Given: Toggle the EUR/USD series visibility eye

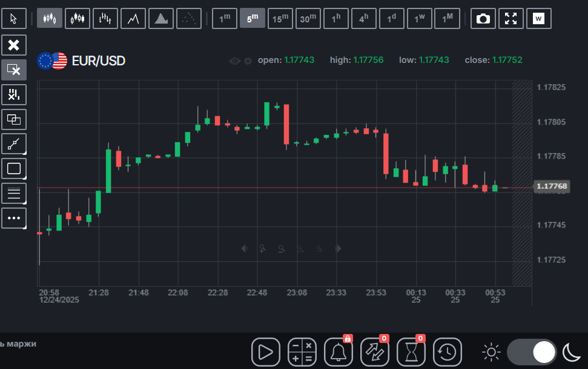Looking at the screenshot, I should coord(235,60).
